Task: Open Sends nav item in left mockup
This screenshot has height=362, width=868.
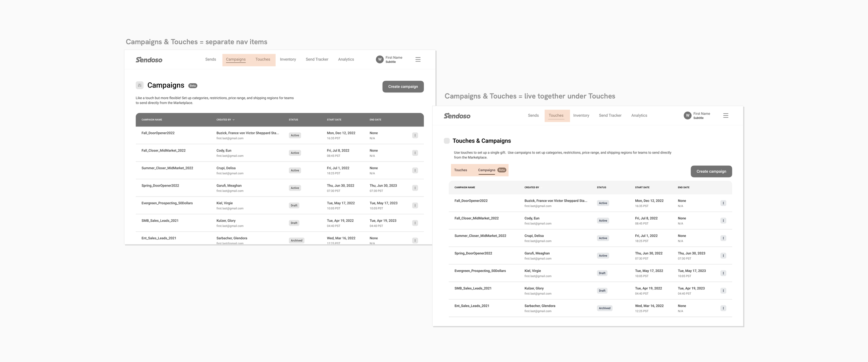Action: click(210, 59)
